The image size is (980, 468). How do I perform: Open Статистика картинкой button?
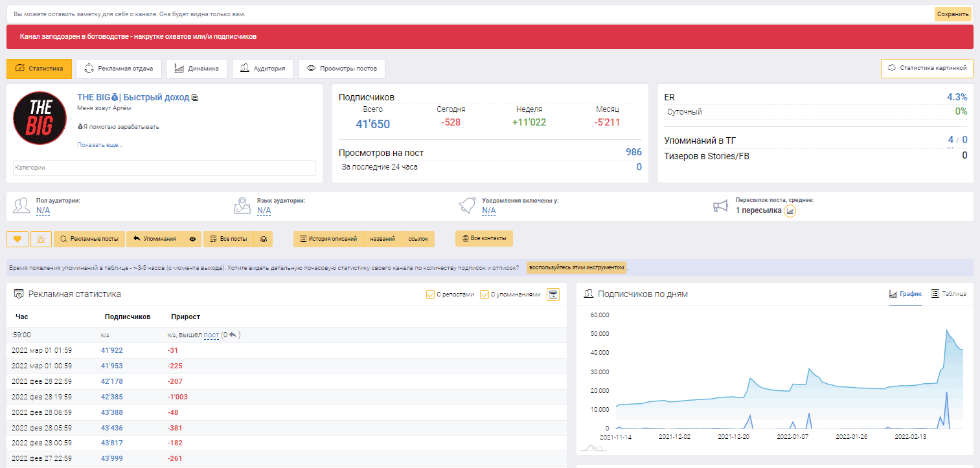[x=927, y=69]
